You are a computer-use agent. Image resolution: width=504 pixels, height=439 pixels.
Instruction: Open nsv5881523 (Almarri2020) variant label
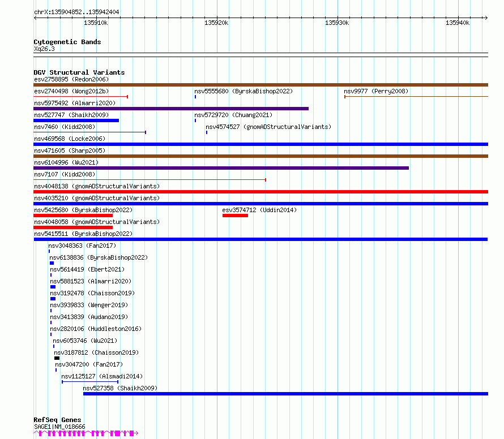coord(91,281)
